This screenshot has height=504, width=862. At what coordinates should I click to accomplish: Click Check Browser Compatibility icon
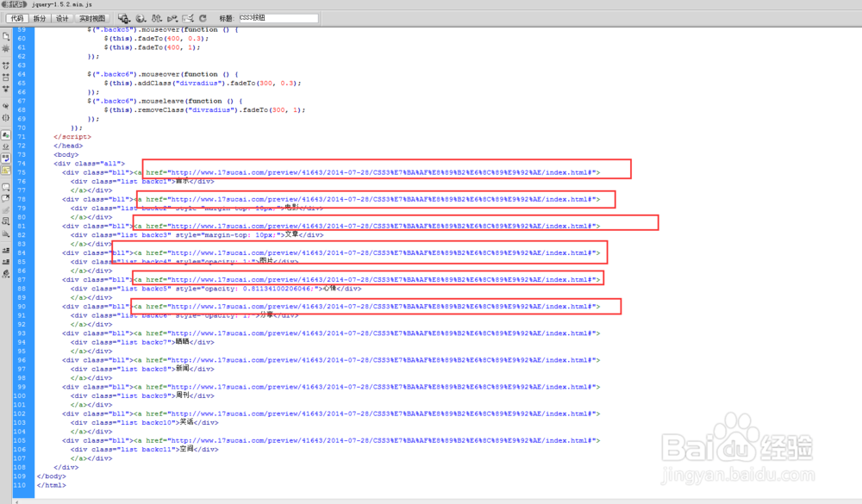coord(188,18)
